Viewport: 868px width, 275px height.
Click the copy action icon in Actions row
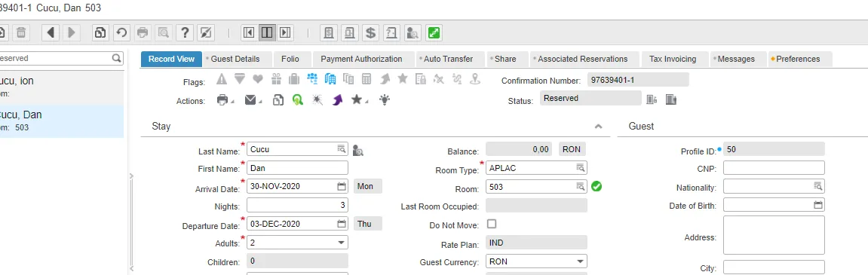pyautogui.click(x=278, y=100)
